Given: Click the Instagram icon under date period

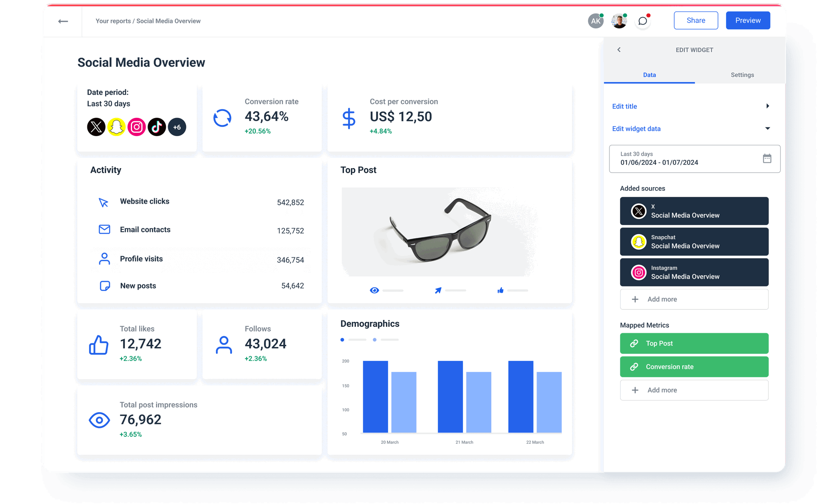Looking at the screenshot, I should (x=137, y=127).
